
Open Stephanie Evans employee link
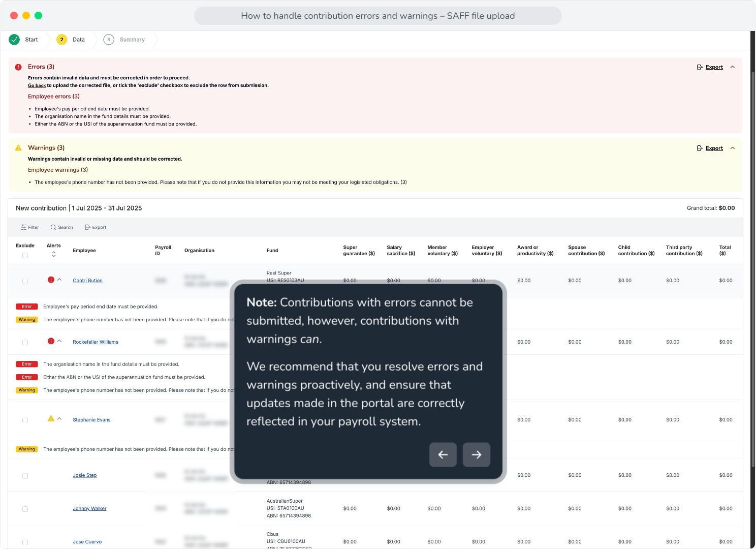point(91,420)
